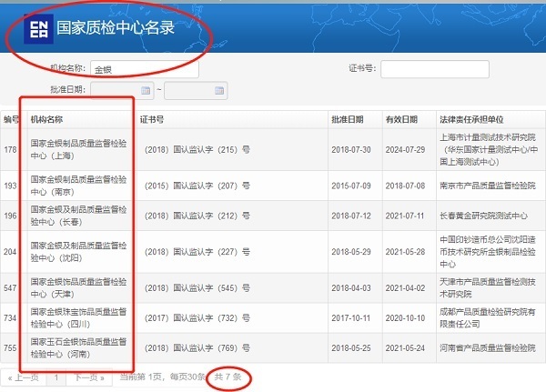Image resolution: width=546 pixels, height=392 pixels.
Task: Click the 编号 column header
Action: [11, 120]
